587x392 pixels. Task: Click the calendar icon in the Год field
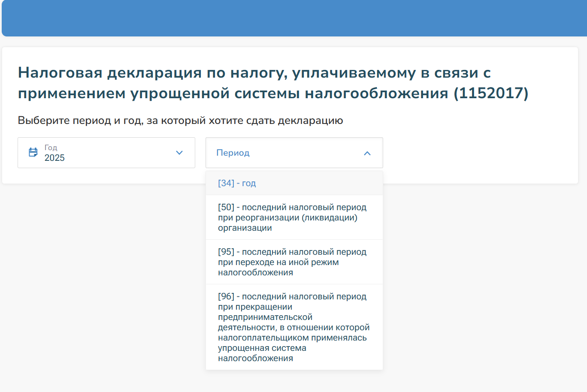[x=33, y=152]
